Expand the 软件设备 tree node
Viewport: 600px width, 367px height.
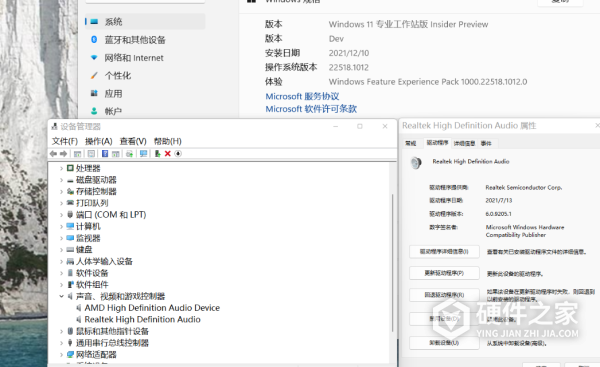point(61,273)
